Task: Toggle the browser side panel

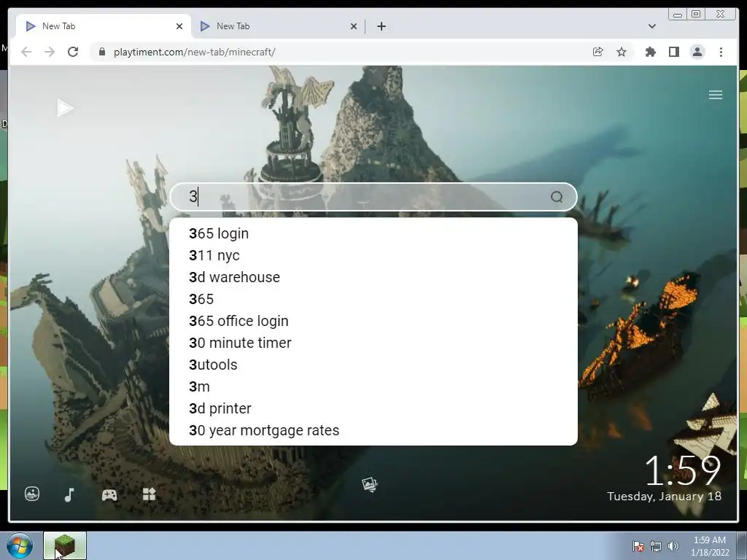Action: point(673,52)
